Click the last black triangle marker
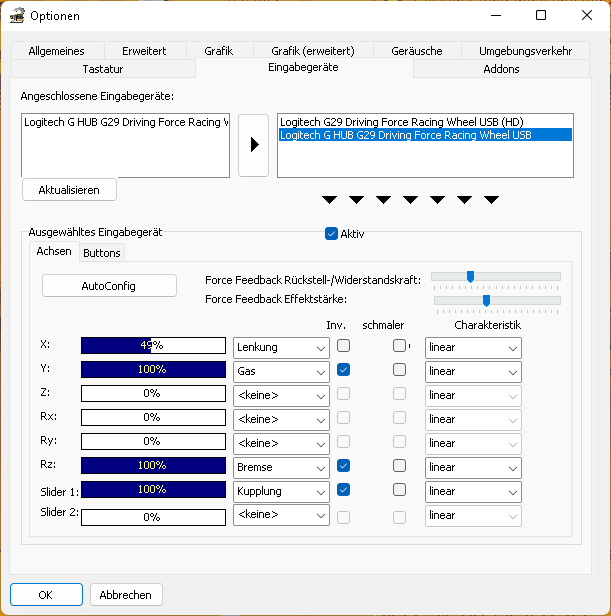The image size is (611, 616). point(491,200)
